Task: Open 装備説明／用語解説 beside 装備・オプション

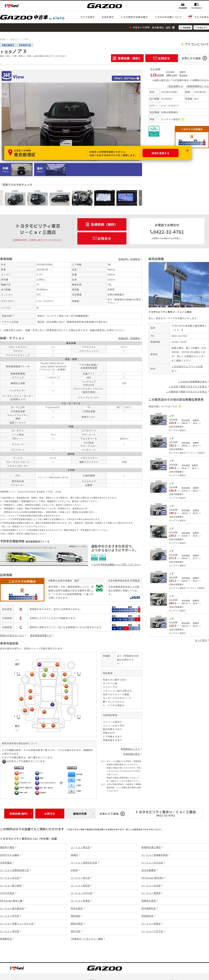Action: [x=130, y=338]
